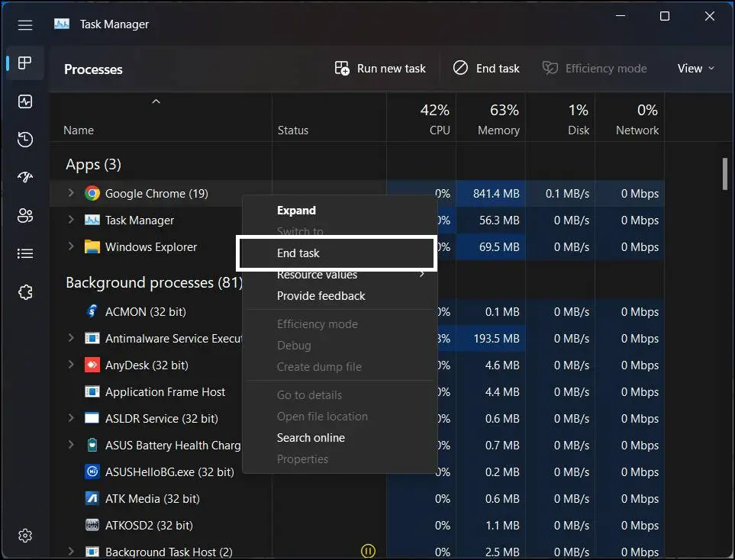Click Run new task in the toolbar
735x560 pixels.
pos(380,69)
